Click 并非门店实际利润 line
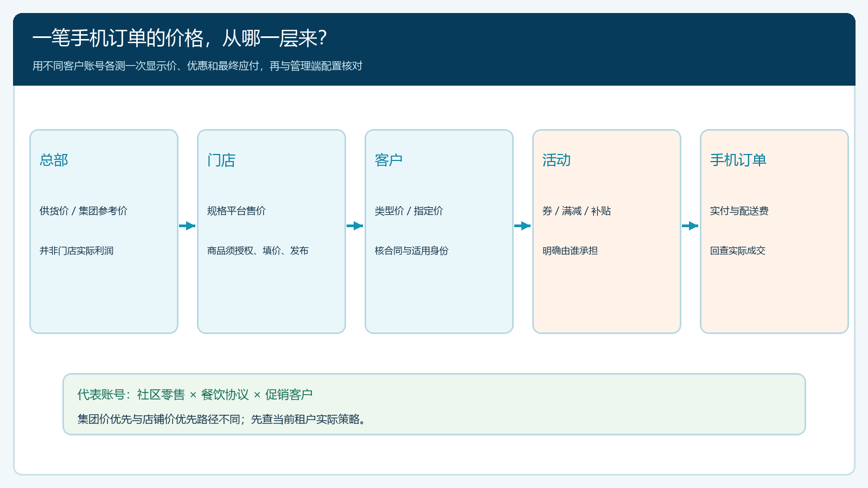This screenshot has width=868, height=488. pos(76,251)
